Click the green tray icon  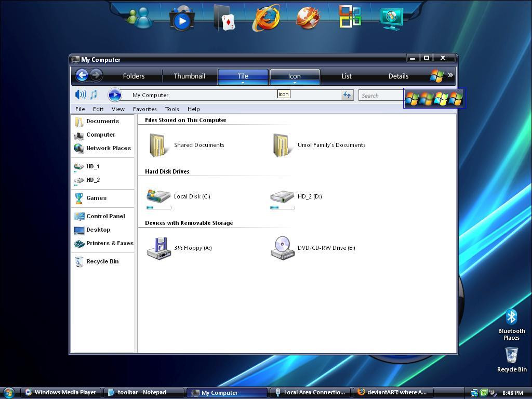point(484,393)
